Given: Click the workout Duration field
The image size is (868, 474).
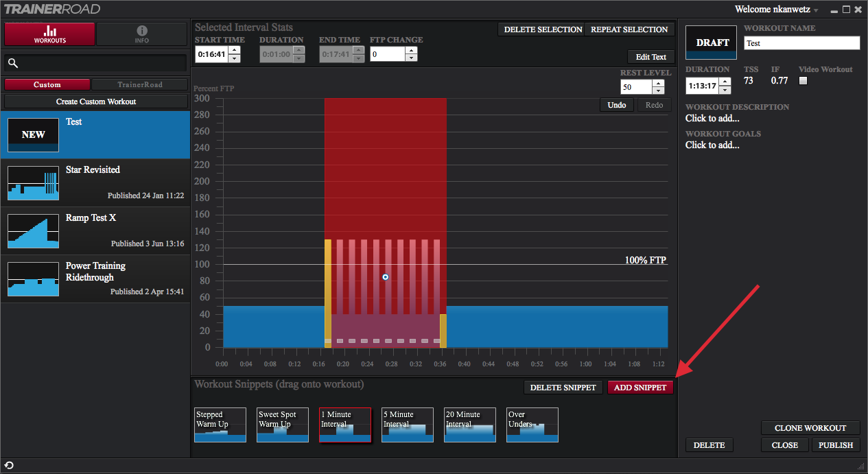Looking at the screenshot, I should (703, 86).
